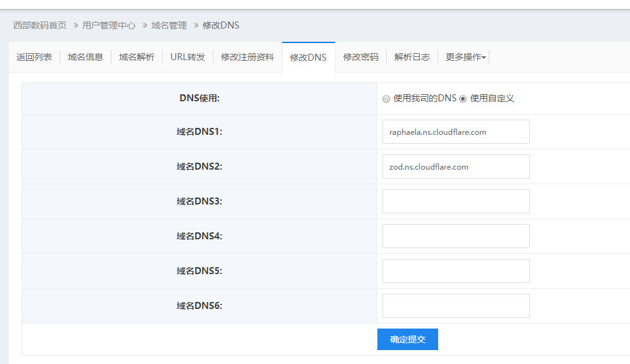The height and width of the screenshot is (364, 630).
Task: Click the empty 域名DNS3 input field
Action: click(x=456, y=201)
